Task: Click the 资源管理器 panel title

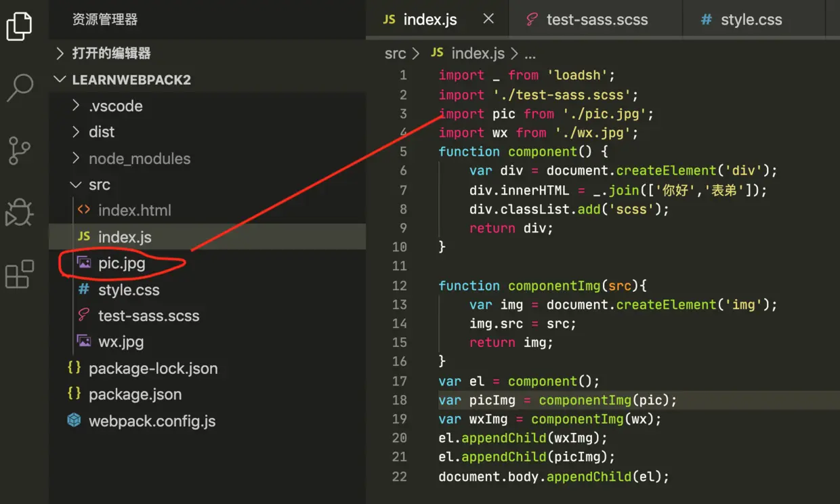Action: 105,20
